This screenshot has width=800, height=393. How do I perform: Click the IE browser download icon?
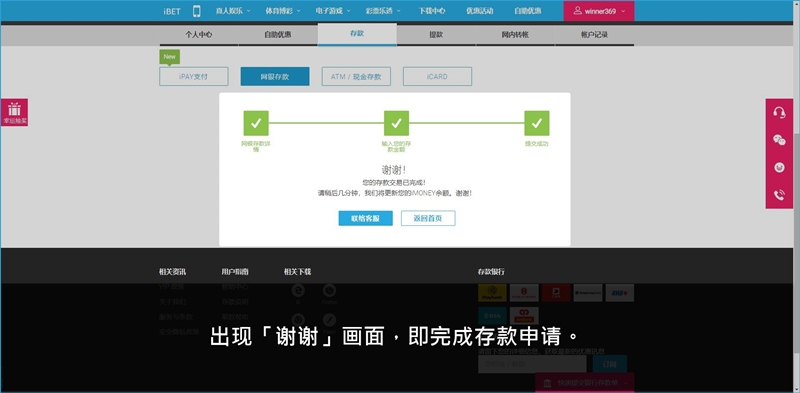(298, 290)
